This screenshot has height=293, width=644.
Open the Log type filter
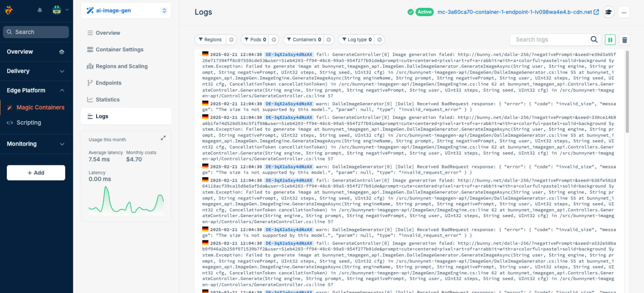(x=357, y=40)
